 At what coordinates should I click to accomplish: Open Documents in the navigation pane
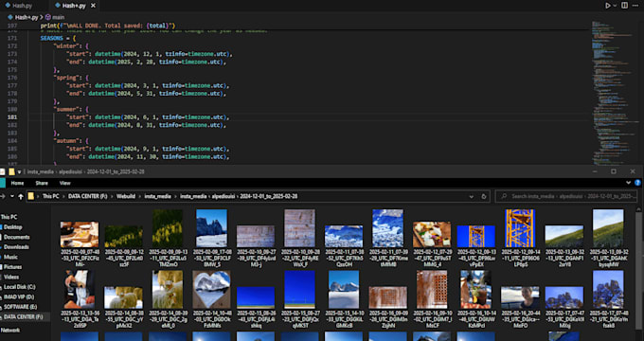16,237
